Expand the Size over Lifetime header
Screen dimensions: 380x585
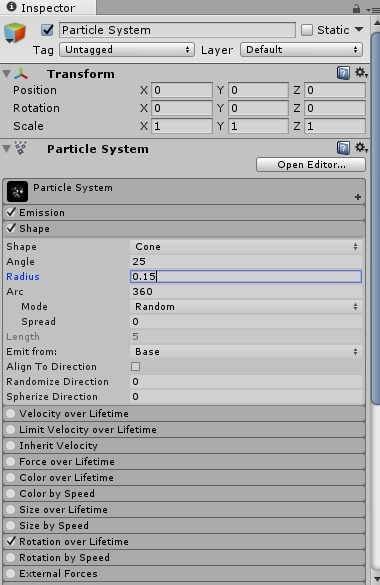click(x=184, y=510)
